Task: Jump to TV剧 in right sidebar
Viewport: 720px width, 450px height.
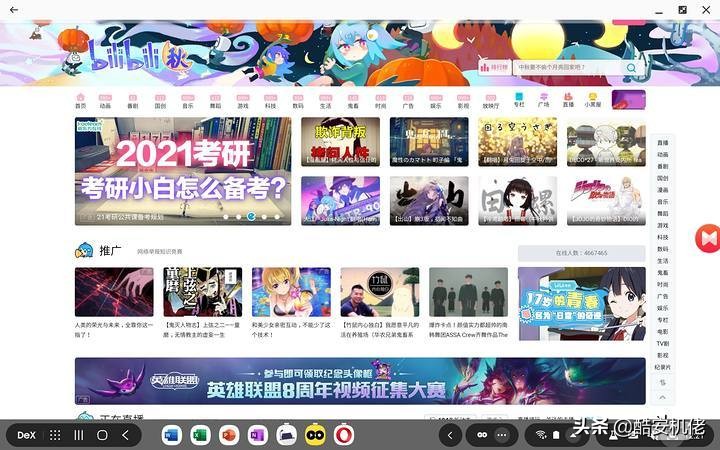Action: [663, 343]
